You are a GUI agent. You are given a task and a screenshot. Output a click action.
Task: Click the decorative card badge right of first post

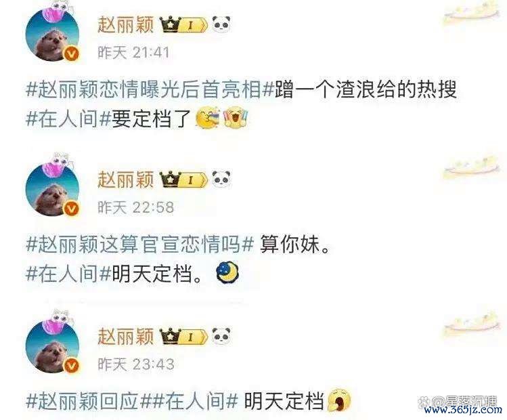(x=472, y=14)
